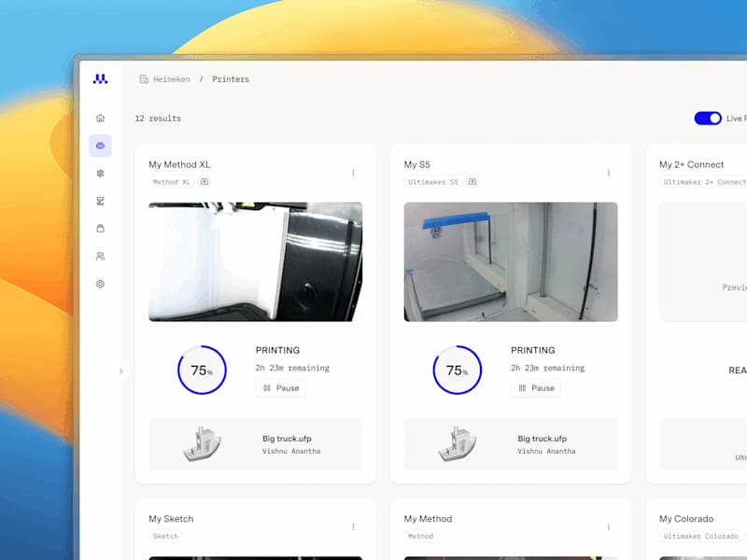This screenshot has height=560, width=747.
Task: Open the My S5 options menu
Action: [x=609, y=173]
